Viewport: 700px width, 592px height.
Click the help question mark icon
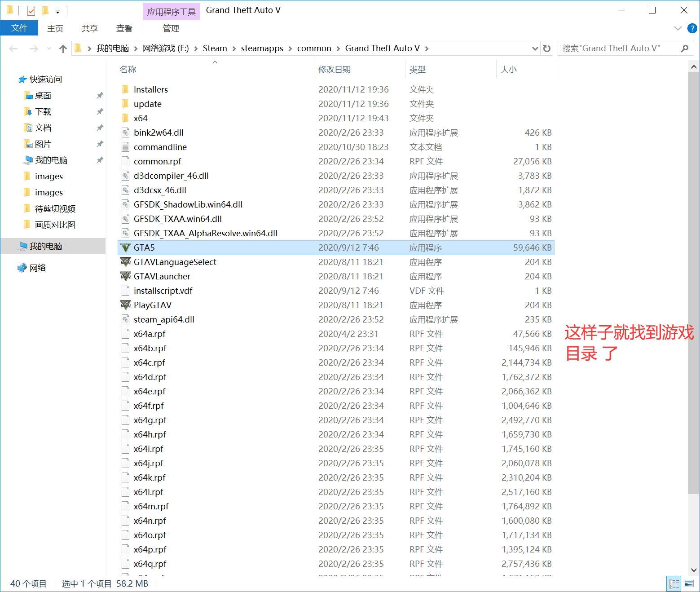(x=692, y=28)
